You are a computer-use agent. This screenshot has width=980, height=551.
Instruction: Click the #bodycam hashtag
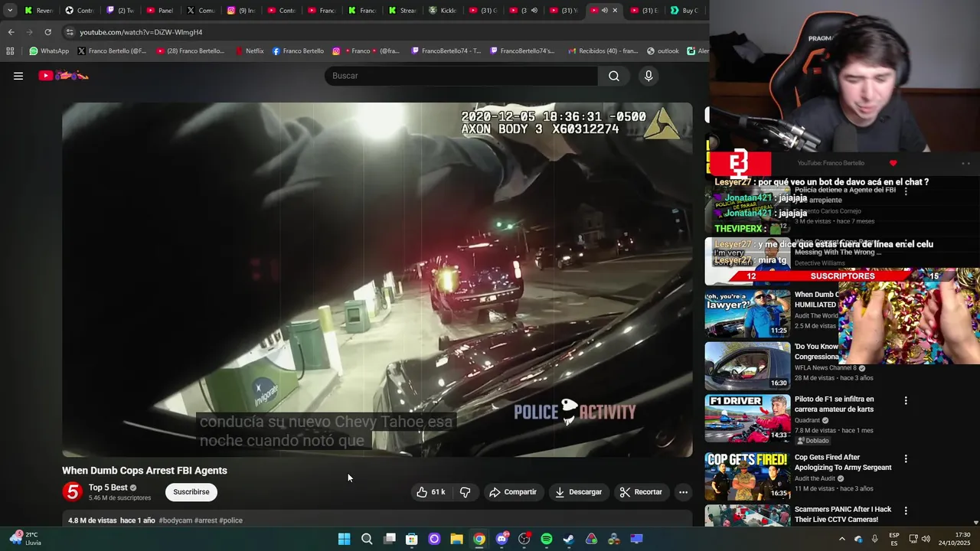[x=175, y=520]
